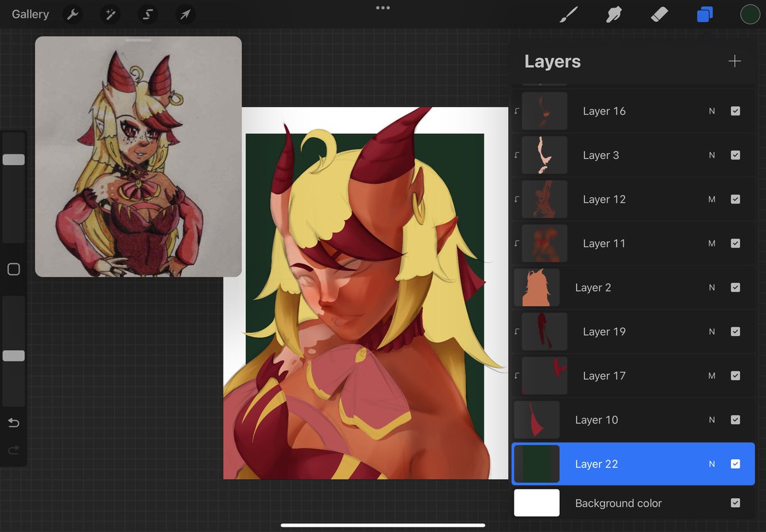The height and width of the screenshot is (532, 766).
Task: Open blend mode N for Layer 10
Action: [x=712, y=420]
